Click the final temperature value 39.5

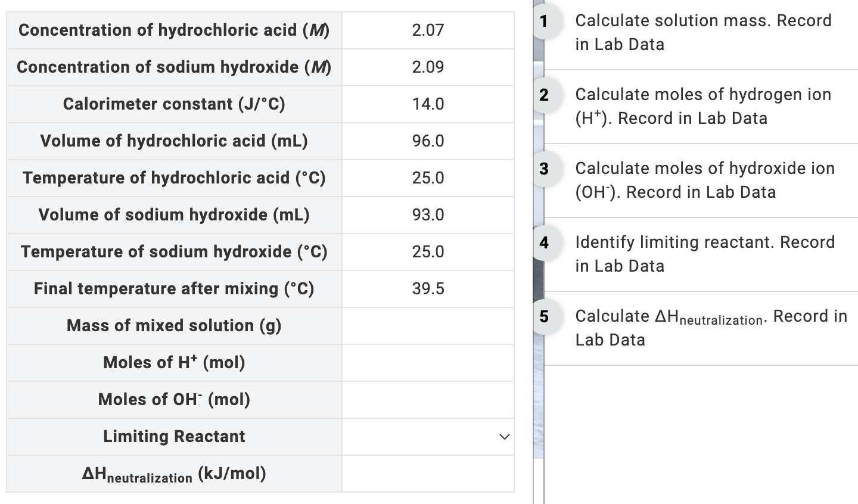(x=428, y=289)
